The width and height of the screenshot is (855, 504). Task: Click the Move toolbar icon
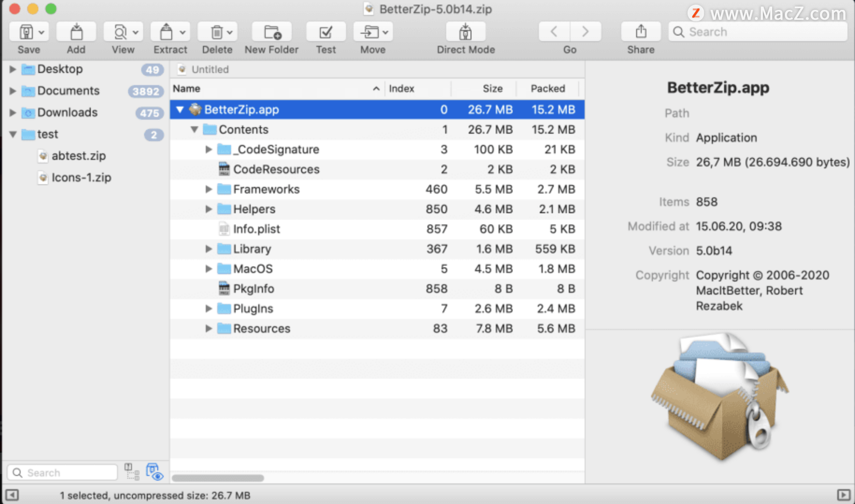(370, 32)
